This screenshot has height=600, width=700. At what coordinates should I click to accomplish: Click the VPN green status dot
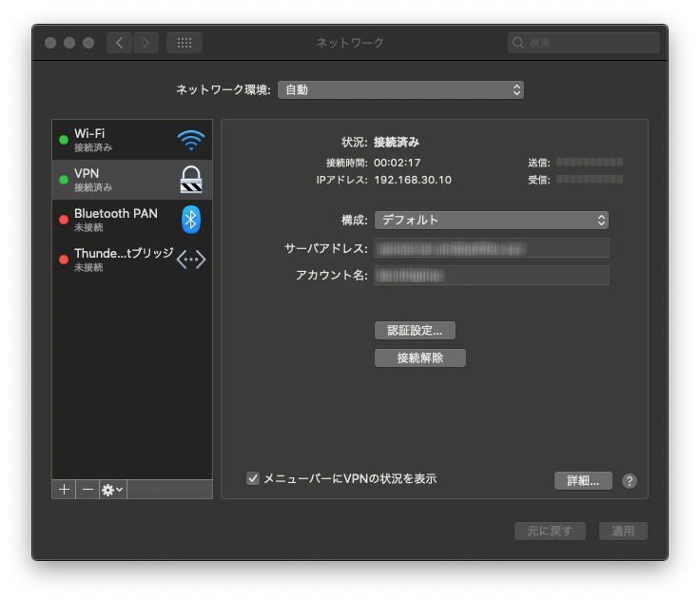[x=64, y=180]
